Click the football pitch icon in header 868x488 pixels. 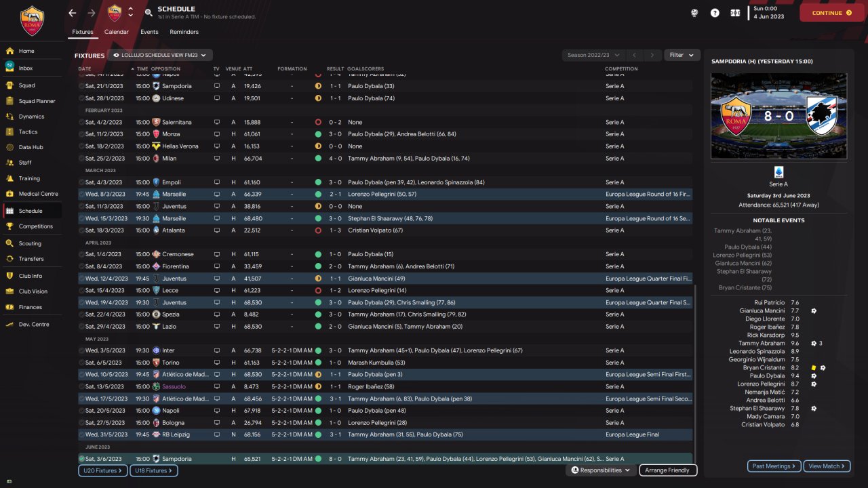point(735,13)
